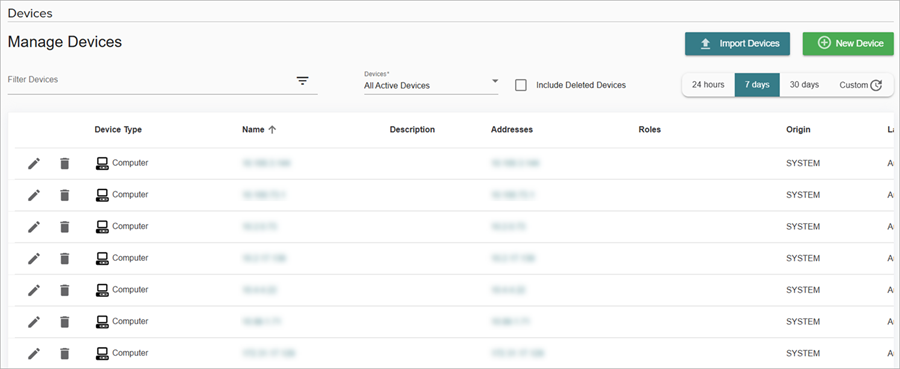Delete the third device row using trash icon

tap(64, 227)
